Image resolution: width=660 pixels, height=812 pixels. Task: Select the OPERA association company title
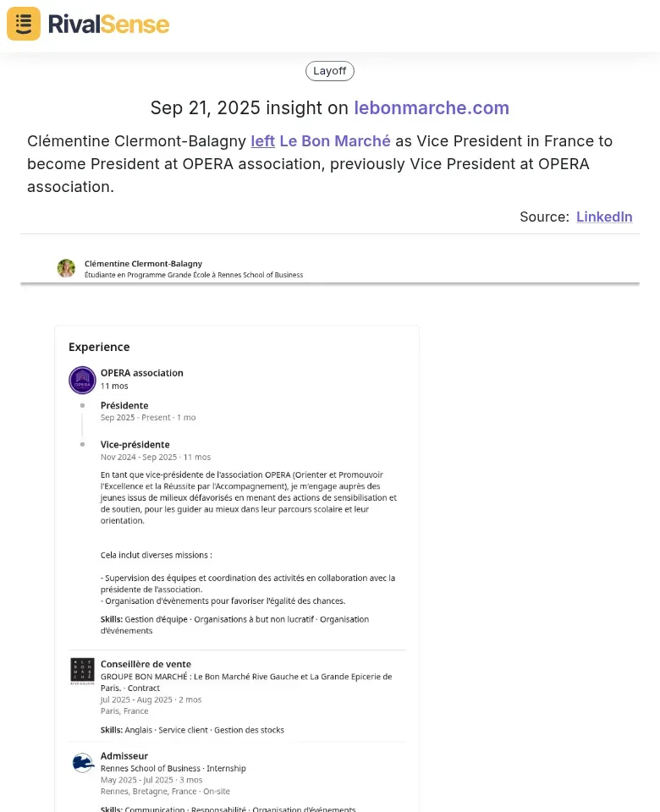click(142, 373)
